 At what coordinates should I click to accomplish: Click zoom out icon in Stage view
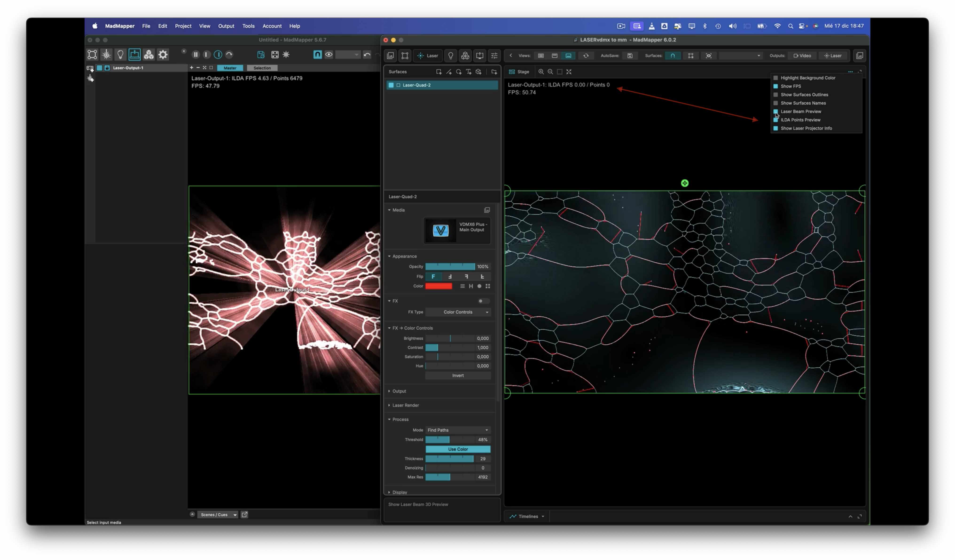(x=550, y=72)
